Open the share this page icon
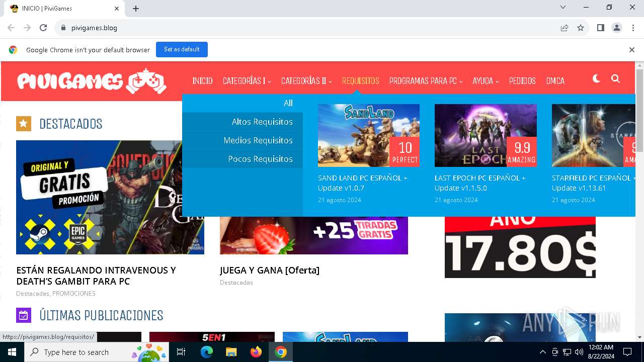 tap(565, 28)
